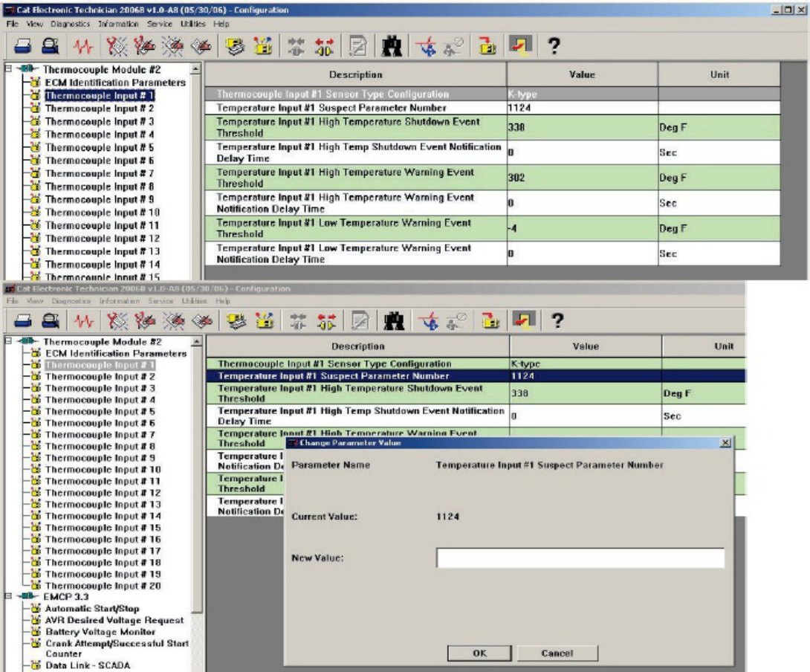The height and width of the screenshot is (672, 810).
Task: Click the clipboard pencil icon in top toolbar
Action: tap(357, 47)
